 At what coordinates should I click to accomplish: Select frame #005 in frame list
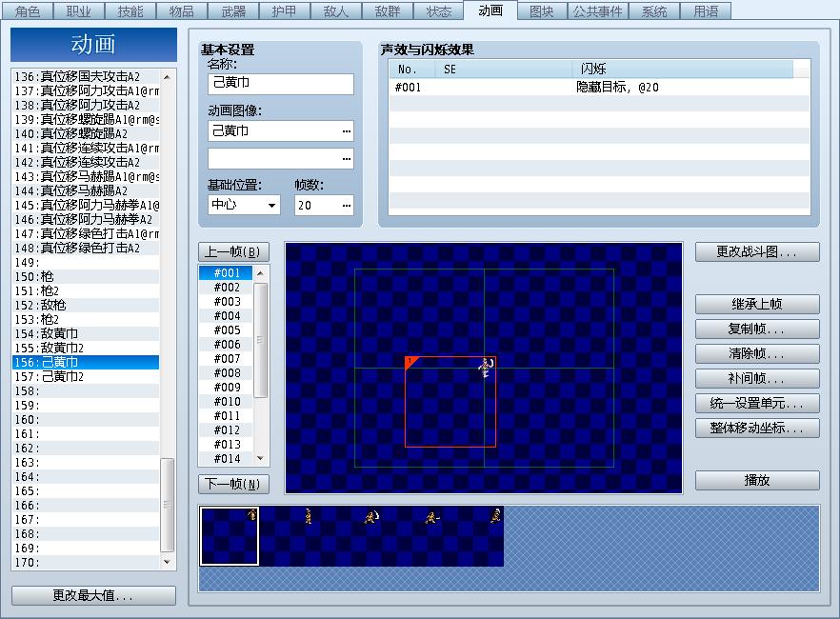tap(227, 329)
